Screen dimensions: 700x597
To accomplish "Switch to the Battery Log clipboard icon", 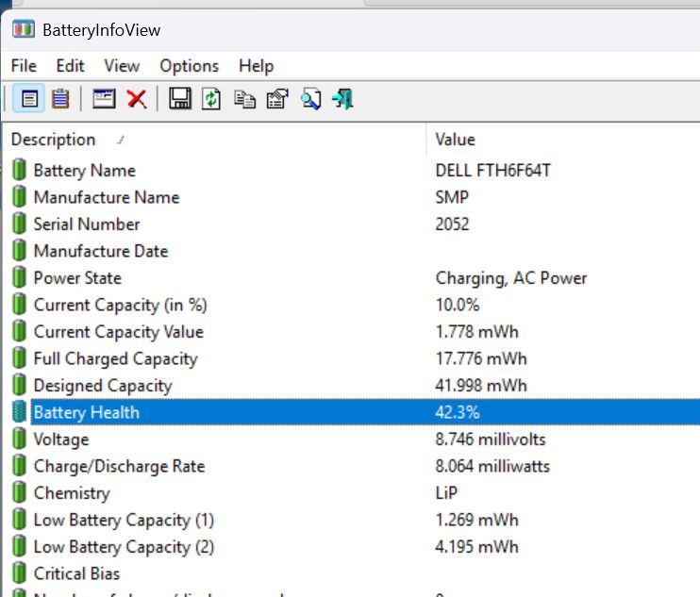I will [x=60, y=99].
